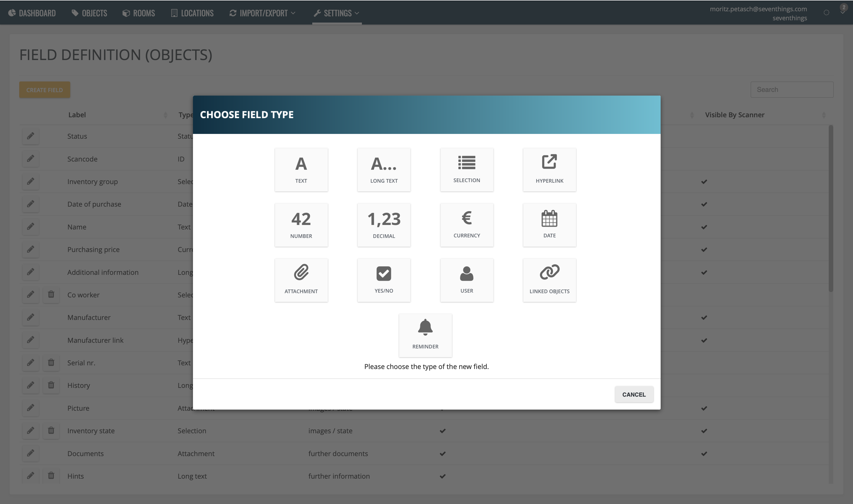Edit the Hints field
This screenshot has height=504, width=853.
pyautogui.click(x=30, y=476)
